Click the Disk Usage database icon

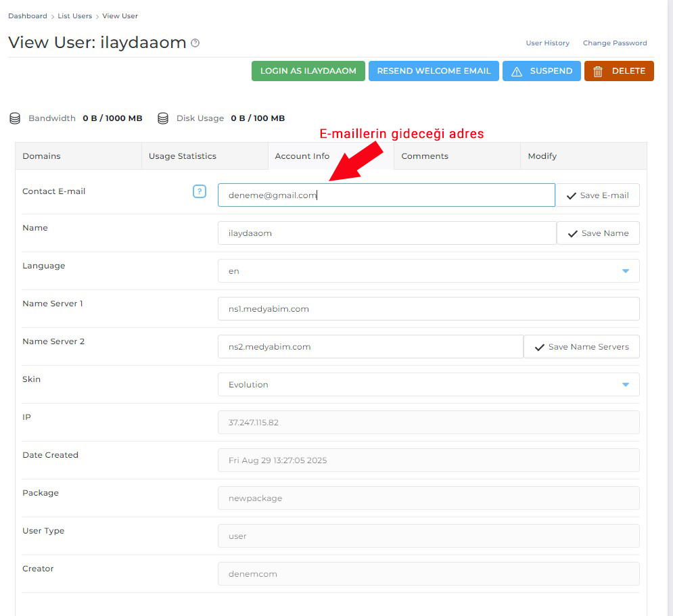point(162,118)
